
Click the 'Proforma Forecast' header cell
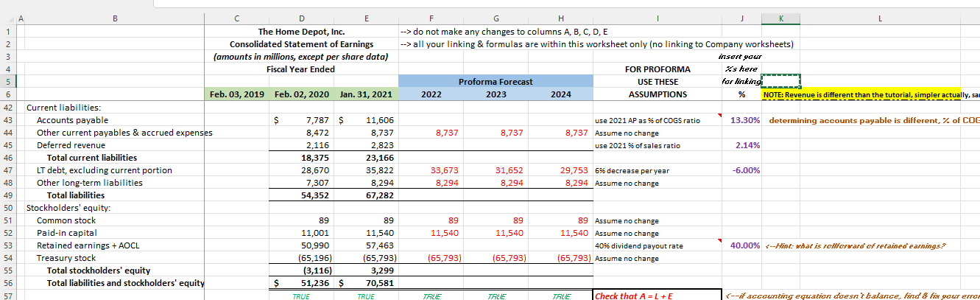coord(495,81)
